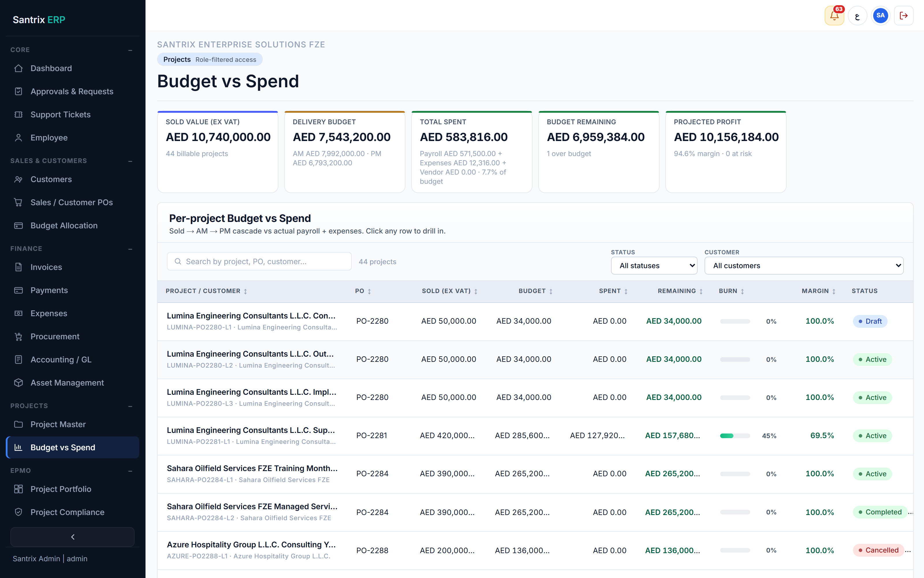The image size is (924, 578).
Task: Open the SA user avatar
Action: coord(880,16)
